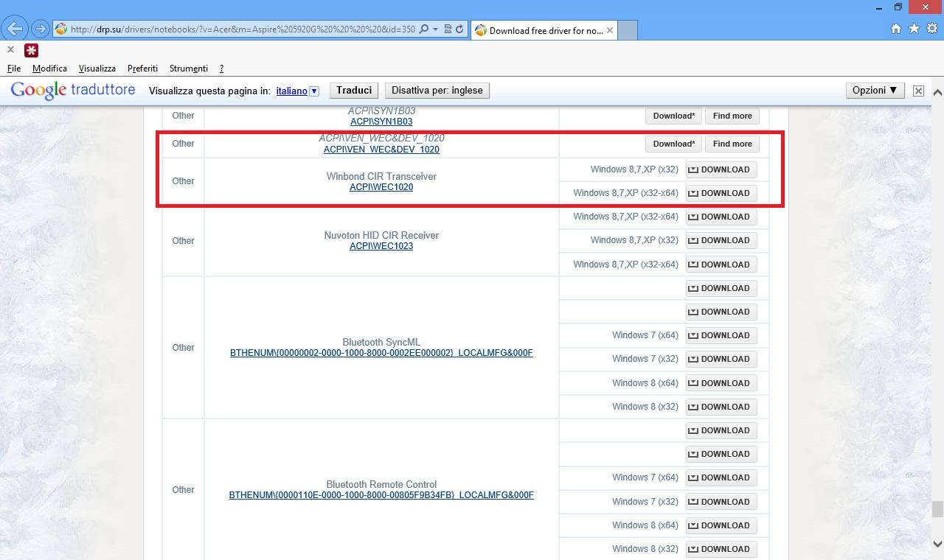Screen dimensions: 944x560
Task: Open the Preferiti menu
Action: click(x=142, y=69)
